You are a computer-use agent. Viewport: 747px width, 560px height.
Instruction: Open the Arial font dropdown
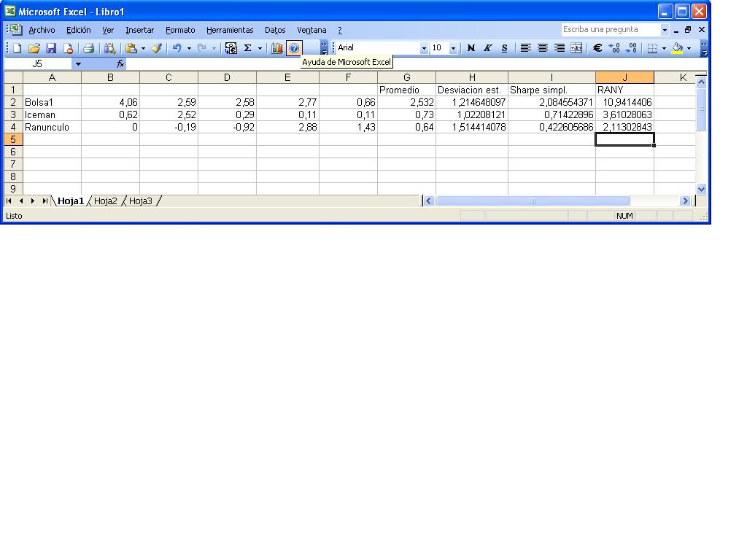tap(424, 48)
